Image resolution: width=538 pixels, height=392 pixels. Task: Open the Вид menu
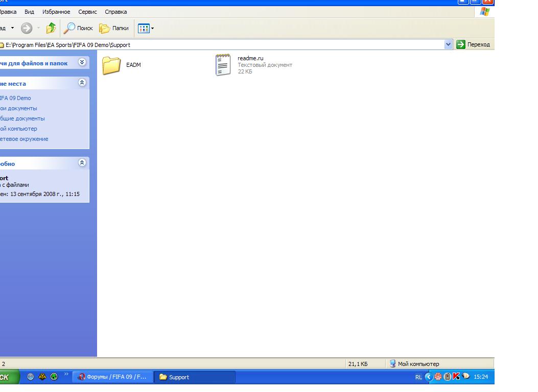[29, 12]
